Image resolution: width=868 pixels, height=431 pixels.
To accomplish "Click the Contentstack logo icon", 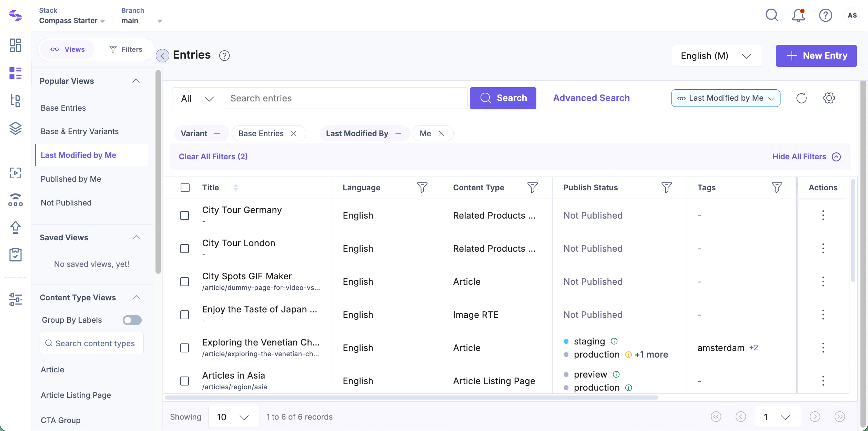I will (x=16, y=16).
